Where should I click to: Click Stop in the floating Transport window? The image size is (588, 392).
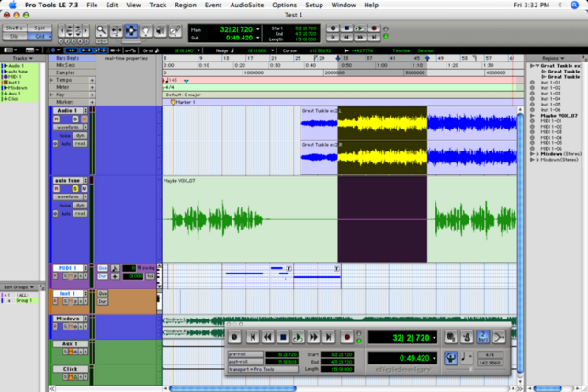coord(283,337)
